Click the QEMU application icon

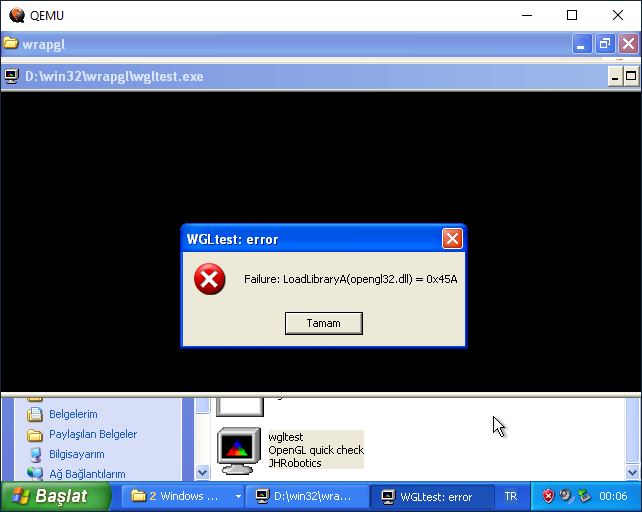point(17,15)
